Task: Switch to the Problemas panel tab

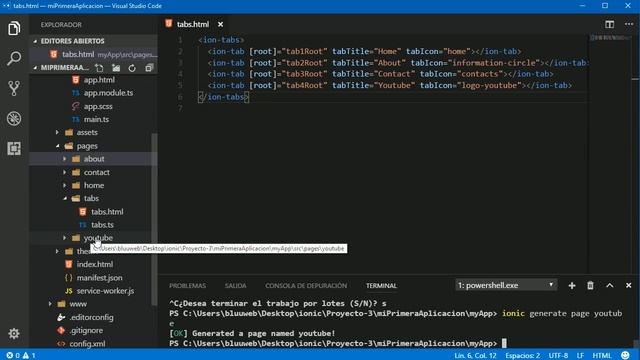Action: (187, 286)
